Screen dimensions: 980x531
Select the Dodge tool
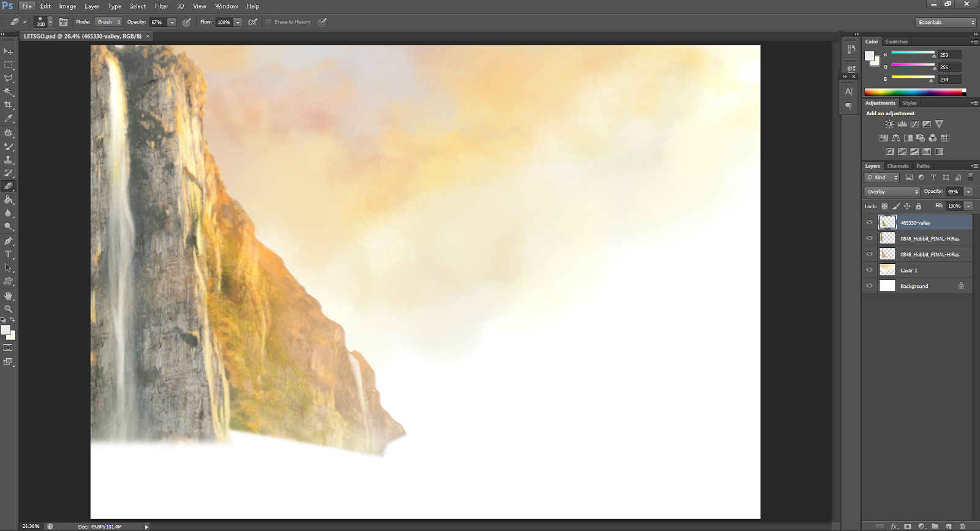tap(9, 227)
